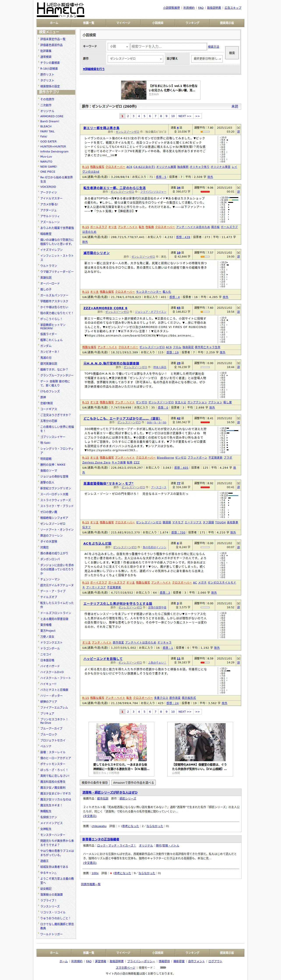Viewport: 281px width, 980px height.
Task: Open ランキング in the top navigation bar
Action: click(192, 23)
